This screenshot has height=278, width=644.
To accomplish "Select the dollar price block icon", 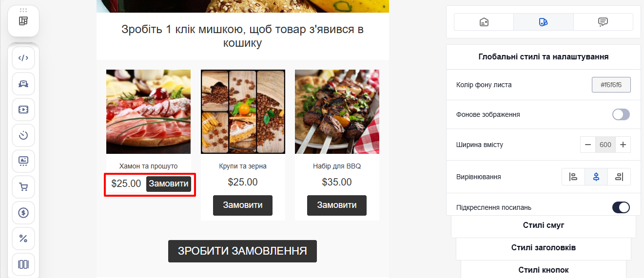I will [x=23, y=213].
